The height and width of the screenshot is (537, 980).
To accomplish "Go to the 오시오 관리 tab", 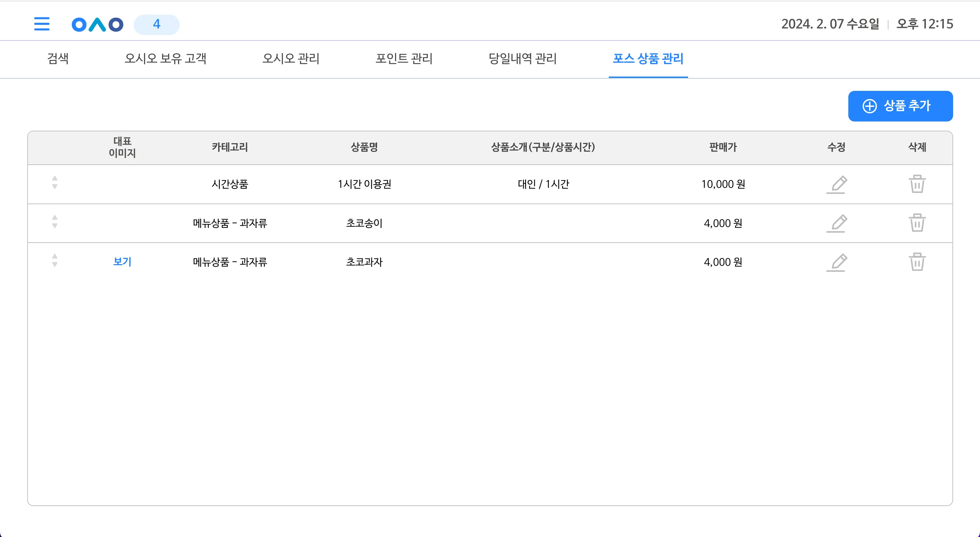I will point(291,59).
